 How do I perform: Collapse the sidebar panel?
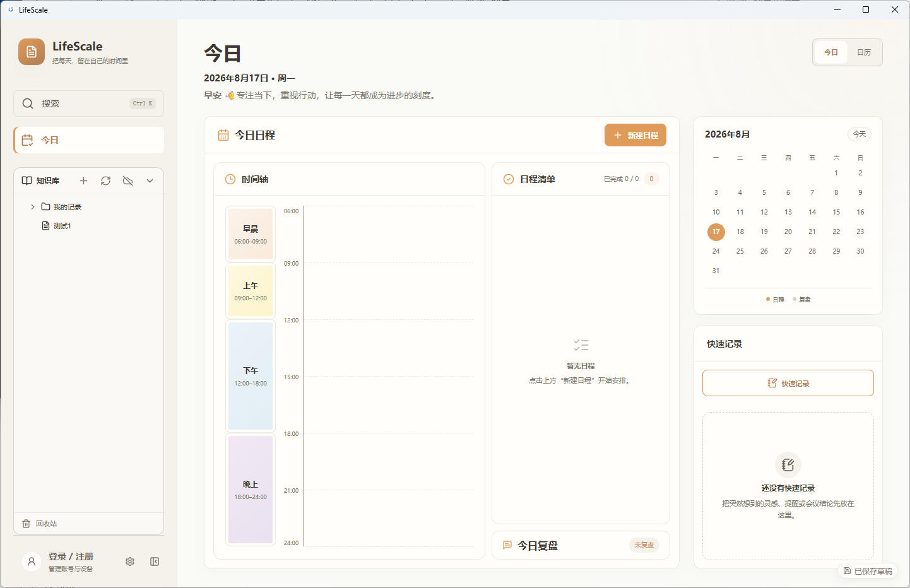click(155, 562)
